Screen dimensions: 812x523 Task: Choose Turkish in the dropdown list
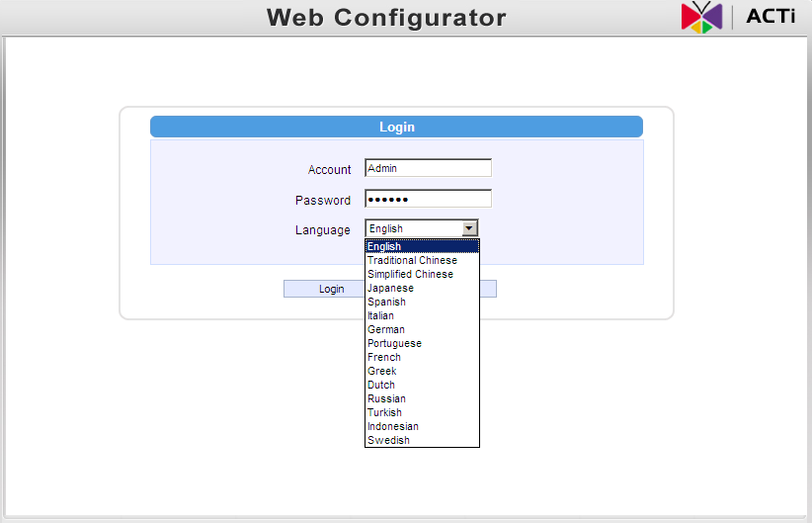(x=422, y=412)
